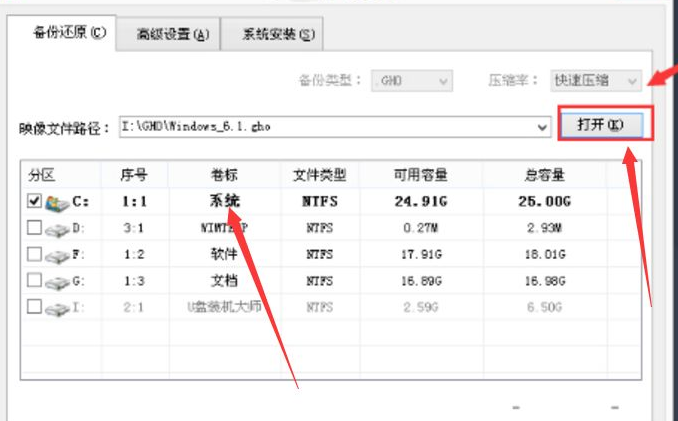Open the 映像文件路径 dropdown arrow
Image resolution: width=678 pixels, height=421 pixels.
tap(542, 127)
